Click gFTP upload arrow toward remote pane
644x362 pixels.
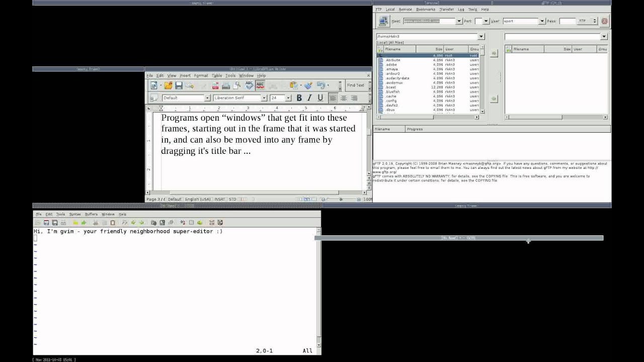[494, 53]
